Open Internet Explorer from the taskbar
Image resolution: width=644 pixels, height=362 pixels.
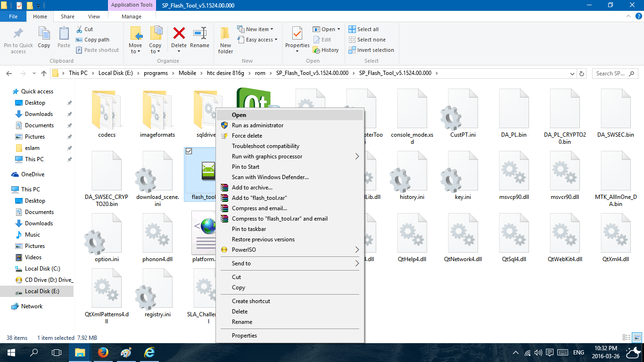(x=150, y=353)
